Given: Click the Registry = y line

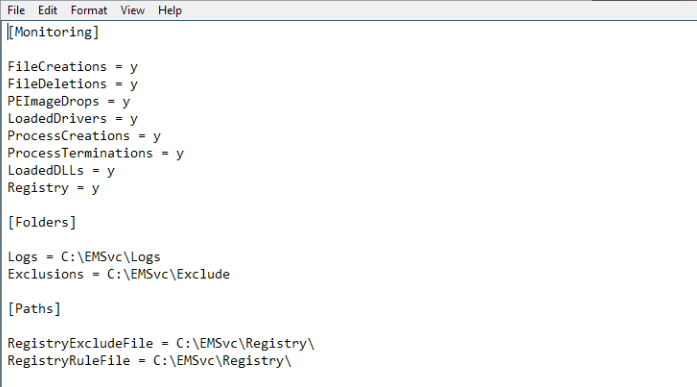Looking at the screenshot, I should [x=53, y=188].
